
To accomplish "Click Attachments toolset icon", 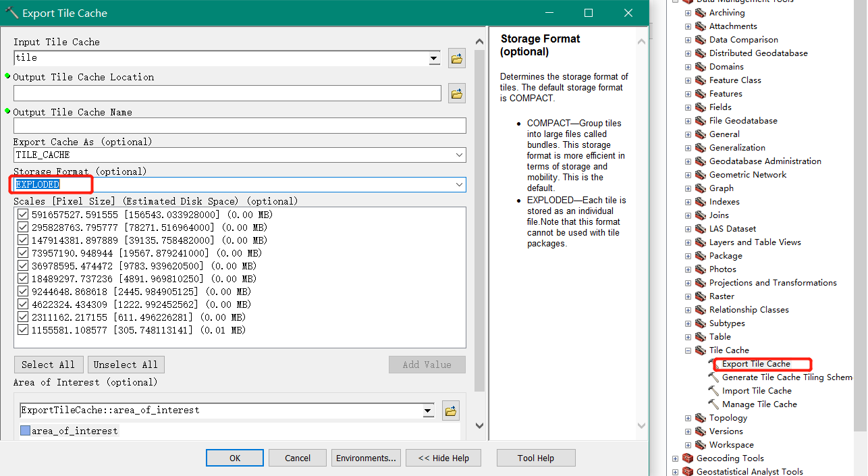I will point(701,26).
